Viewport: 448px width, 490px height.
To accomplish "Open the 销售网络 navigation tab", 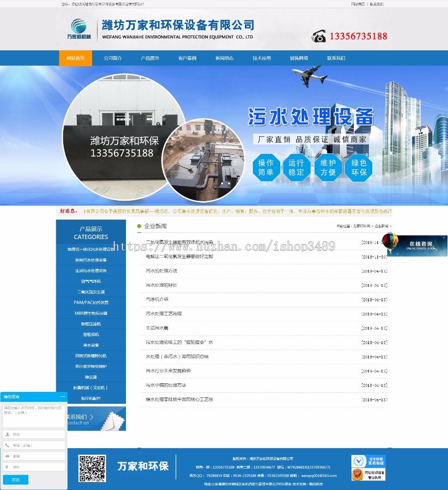I will click(x=299, y=58).
